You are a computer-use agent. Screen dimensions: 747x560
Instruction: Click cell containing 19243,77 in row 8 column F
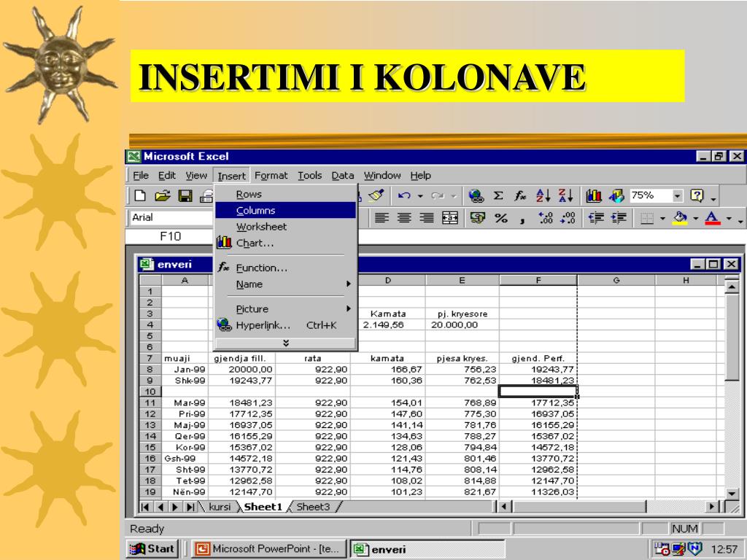538,369
